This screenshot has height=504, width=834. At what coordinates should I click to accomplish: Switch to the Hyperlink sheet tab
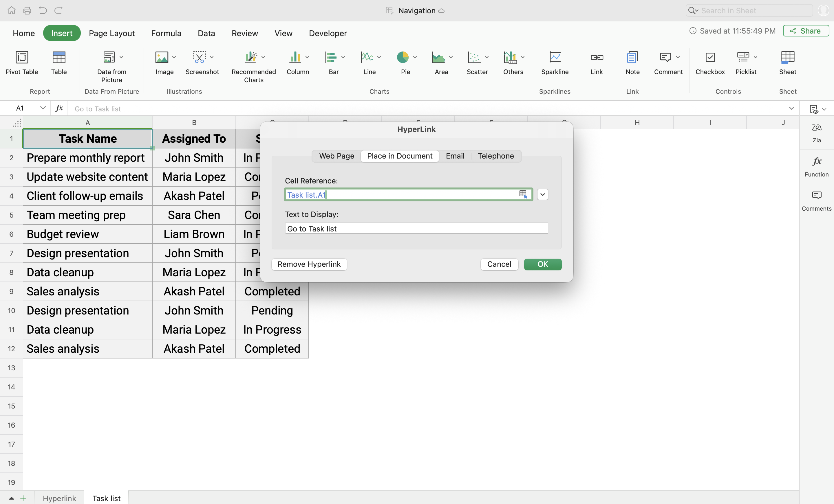click(x=59, y=498)
